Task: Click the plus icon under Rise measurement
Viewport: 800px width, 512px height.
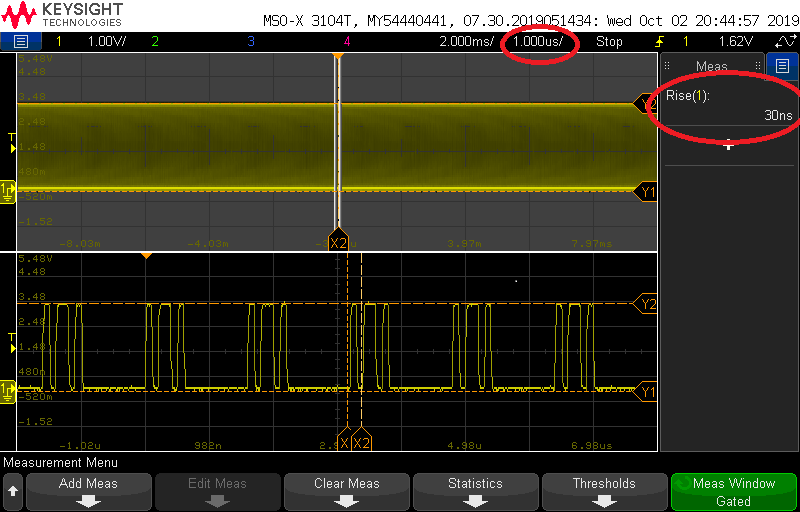Action: pyautogui.click(x=728, y=146)
